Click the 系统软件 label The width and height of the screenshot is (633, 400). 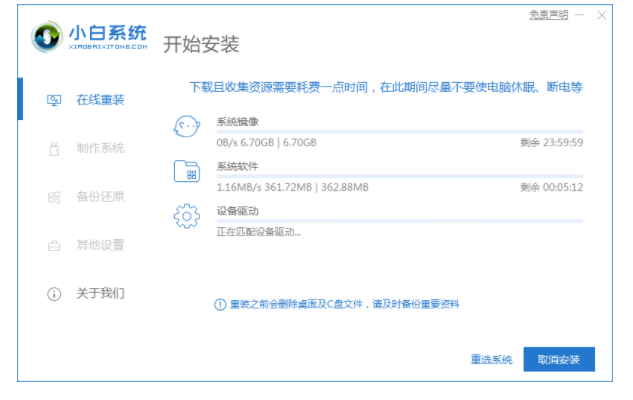coord(237,166)
